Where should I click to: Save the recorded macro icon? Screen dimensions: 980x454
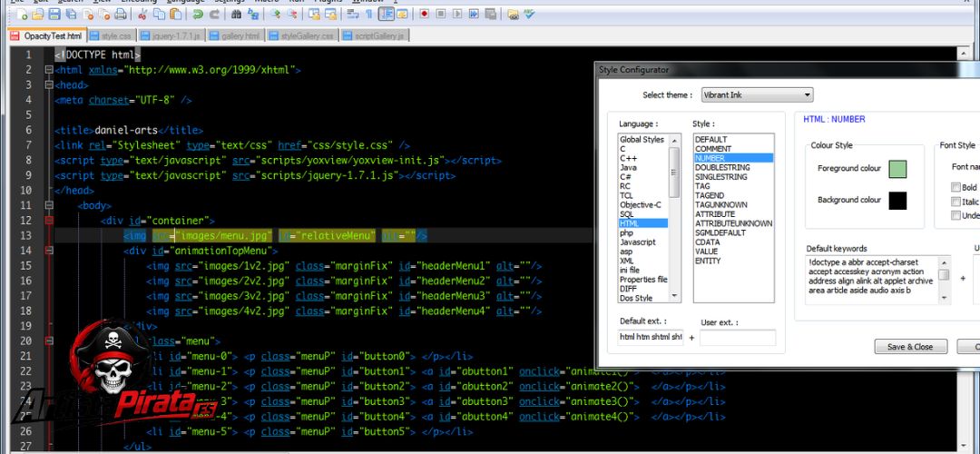[x=490, y=14]
